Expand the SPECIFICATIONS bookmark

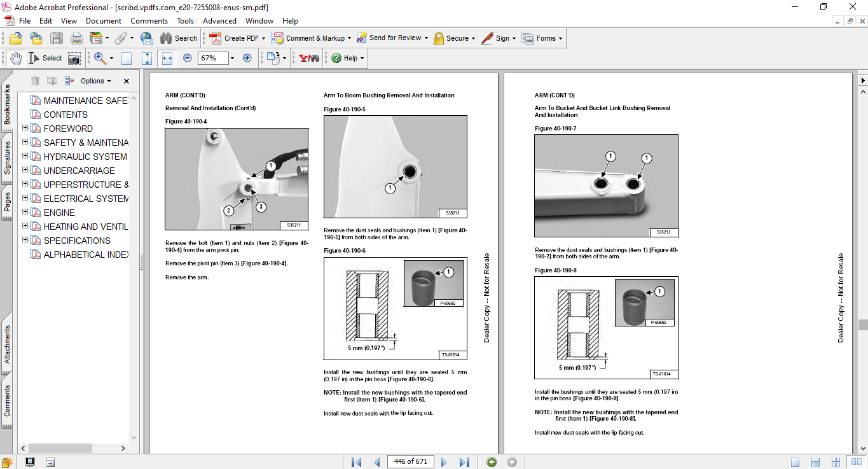click(x=25, y=240)
